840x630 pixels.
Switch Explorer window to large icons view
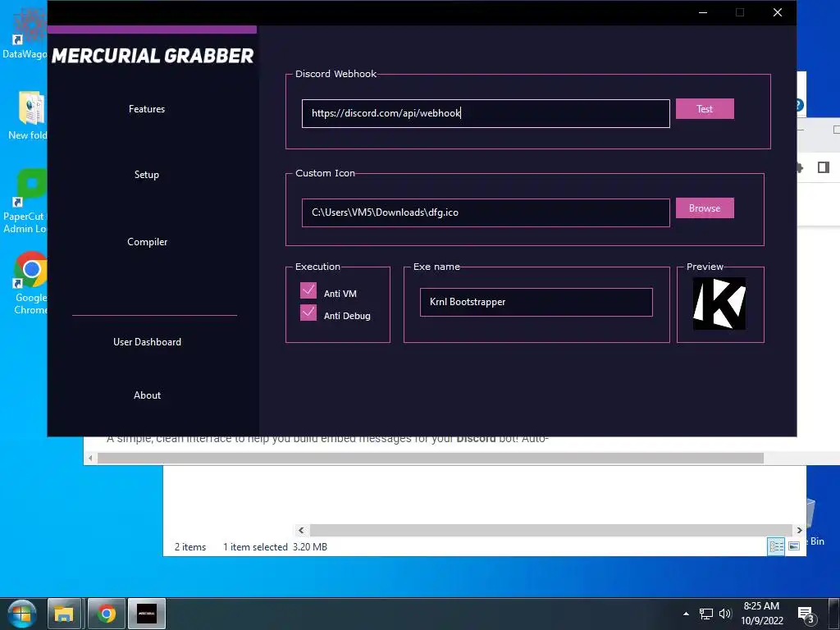pos(794,546)
